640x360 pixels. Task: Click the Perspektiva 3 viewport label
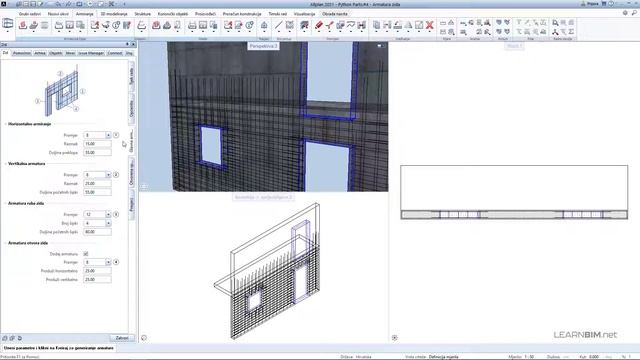pos(263,46)
